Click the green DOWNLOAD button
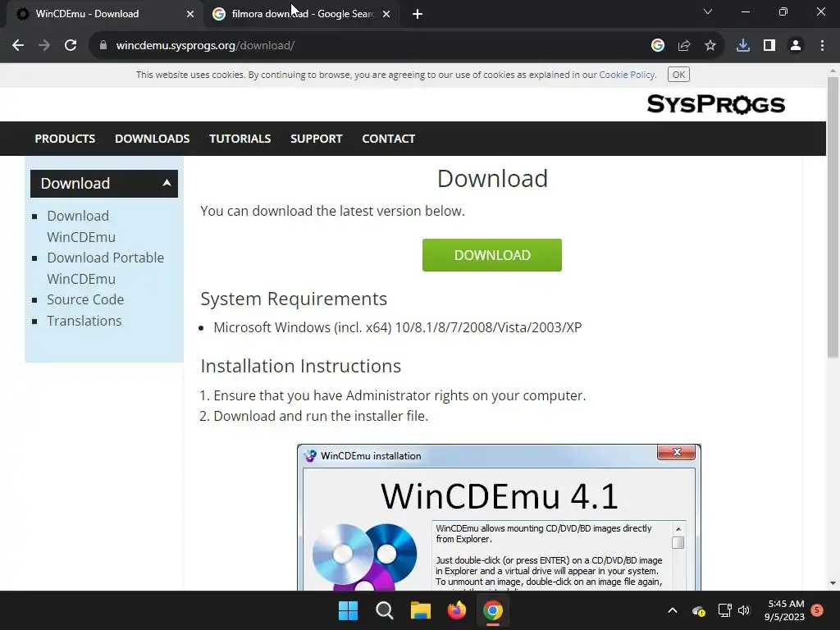840x630 pixels. tap(492, 255)
